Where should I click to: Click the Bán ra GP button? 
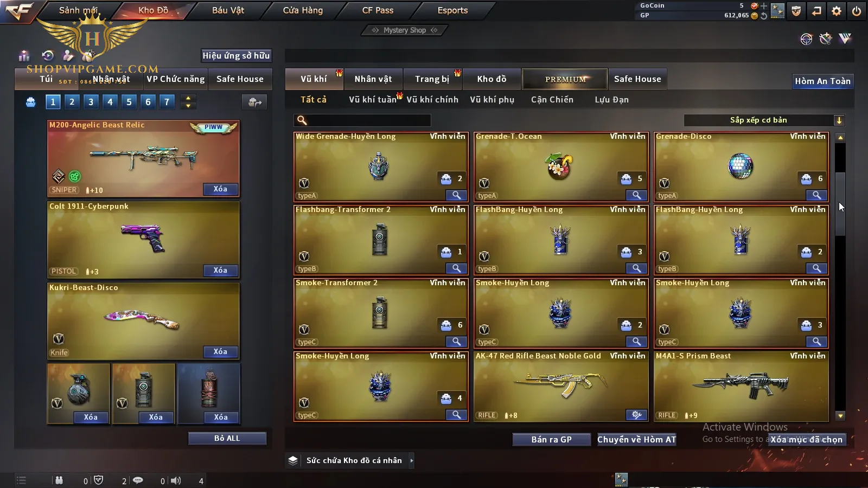(551, 439)
